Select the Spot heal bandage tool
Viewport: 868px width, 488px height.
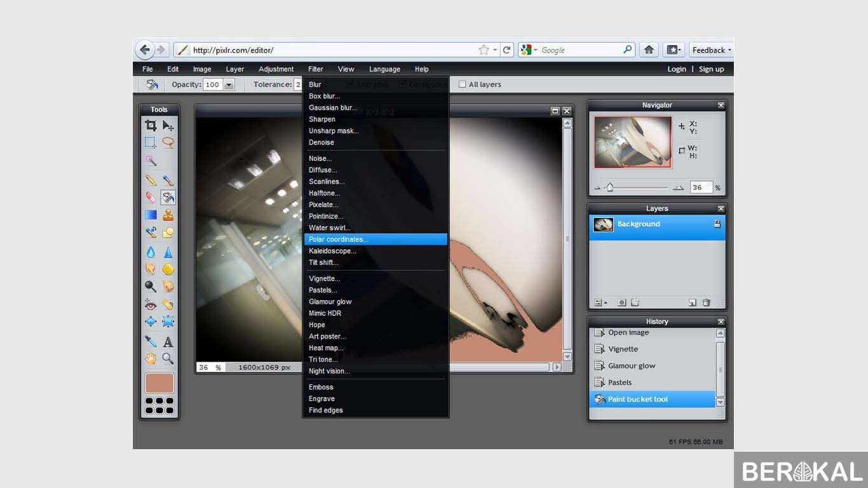pyautogui.click(x=168, y=304)
